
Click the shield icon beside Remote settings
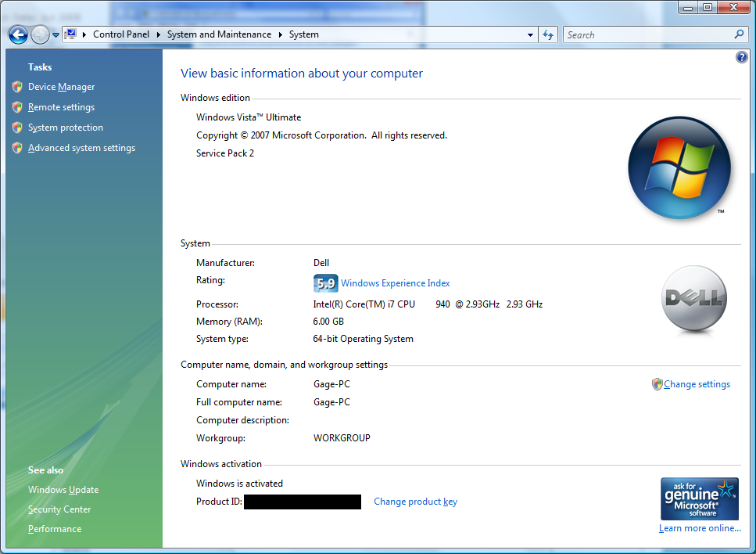coord(17,107)
